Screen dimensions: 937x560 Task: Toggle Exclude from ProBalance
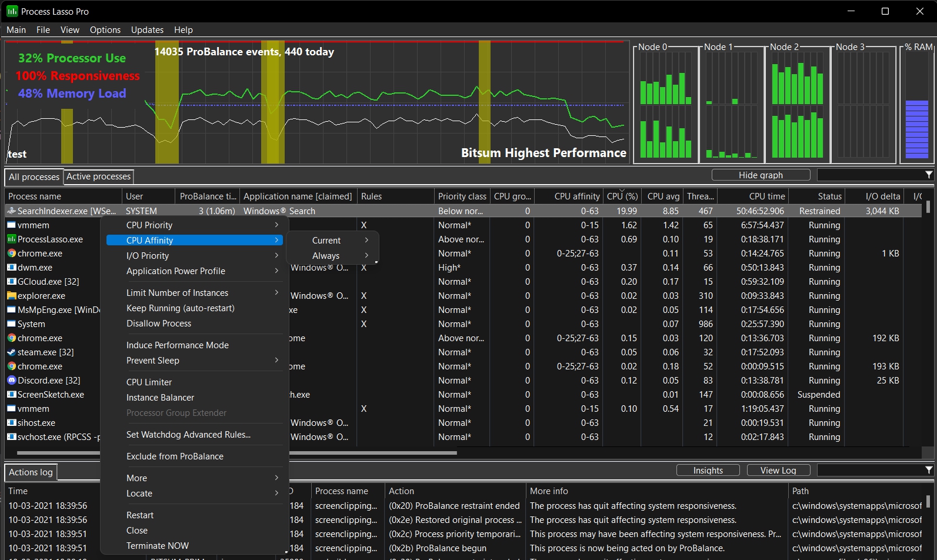195,456
